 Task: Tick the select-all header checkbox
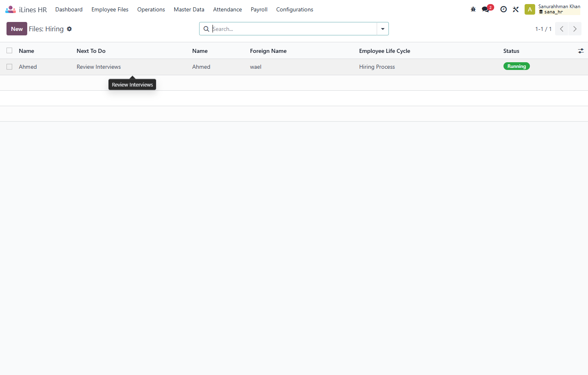pyautogui.click(x=9, y=50)
